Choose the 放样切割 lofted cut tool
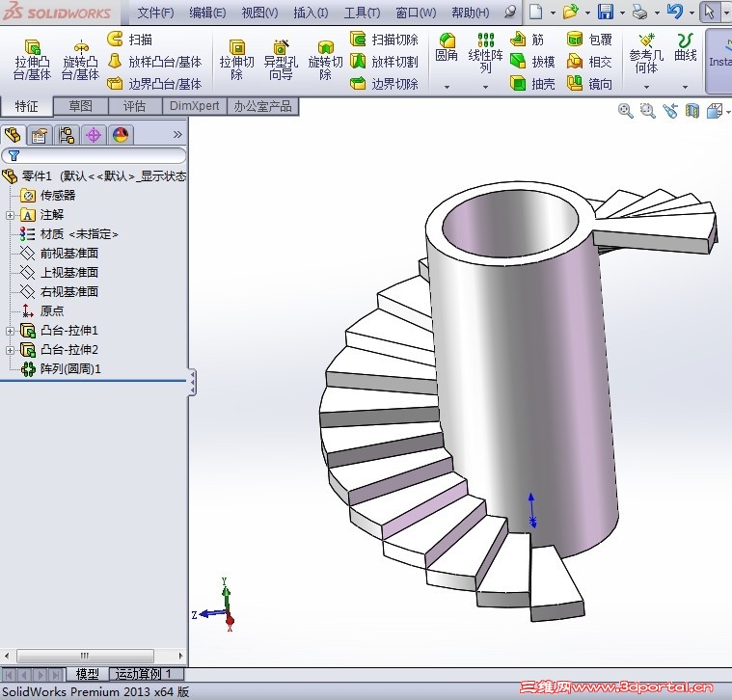This screenshot has height=700, width=732. click(384, 62)
